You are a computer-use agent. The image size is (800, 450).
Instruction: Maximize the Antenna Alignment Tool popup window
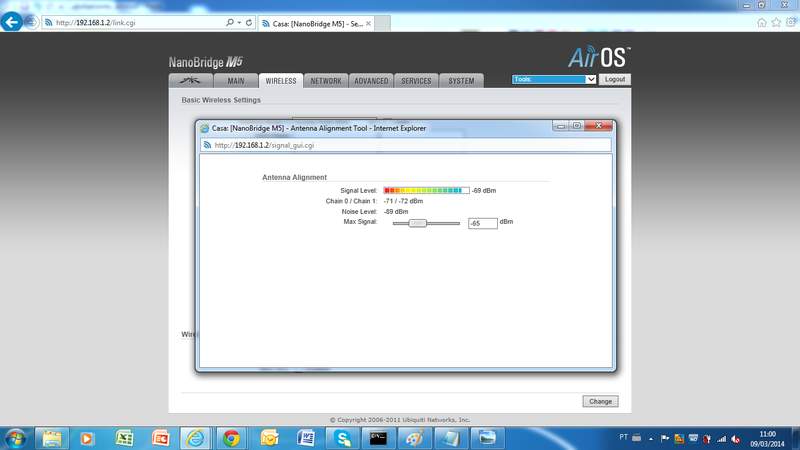pos(577,126)
